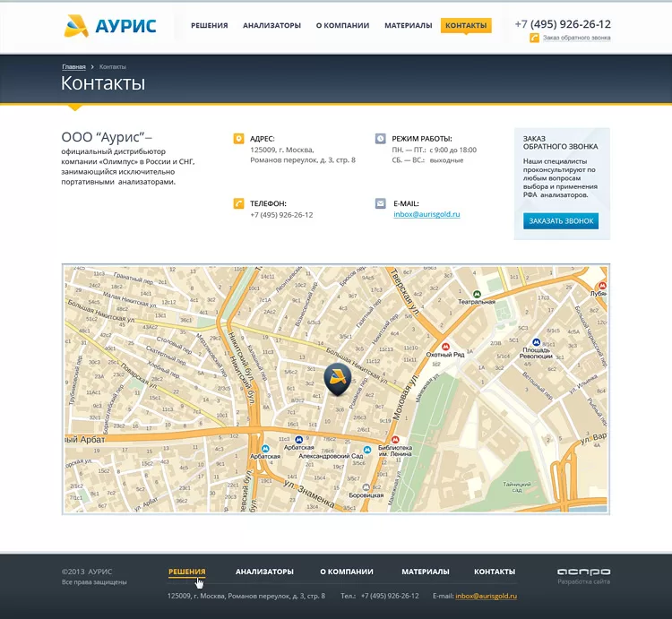Open Контакты link in the footer
Screen dimensions: 672x619
pyautogui.click(x=494, y=572)
